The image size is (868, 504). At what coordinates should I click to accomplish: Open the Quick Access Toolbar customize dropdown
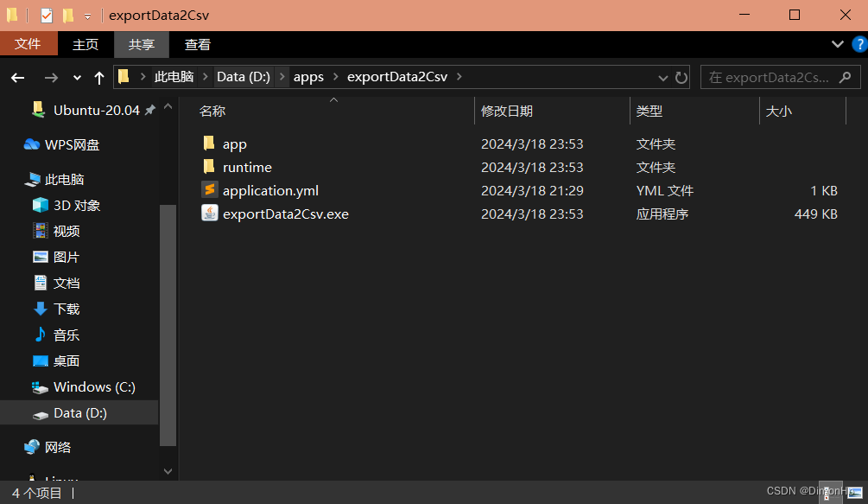[87, 16]
